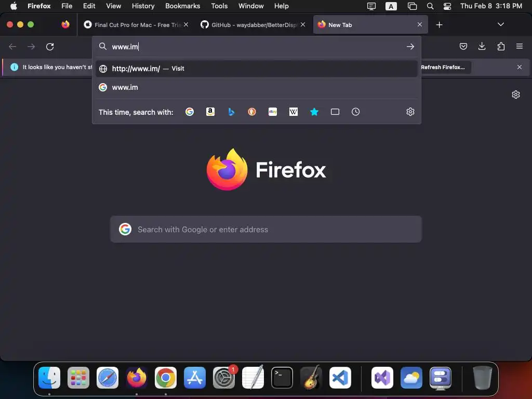Screen dimensions: 532x399
Task: Switch to GitHub waydabber/BetterDisplay tab
Action: tap(253, 25)
